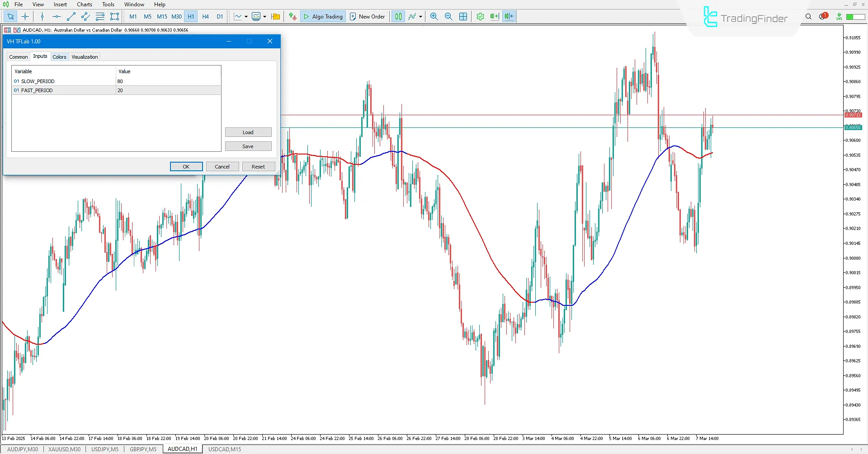Image resolution: width=868 pixels, height=454 pixels.
Task: Click the Load settings button
Action: (248, 132)
